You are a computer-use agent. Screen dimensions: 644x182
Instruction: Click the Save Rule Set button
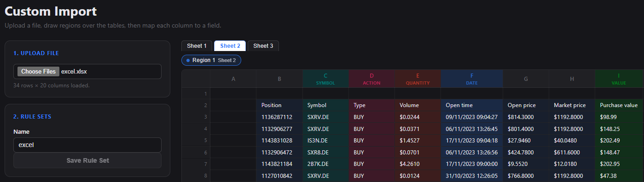tap(87, 160)
